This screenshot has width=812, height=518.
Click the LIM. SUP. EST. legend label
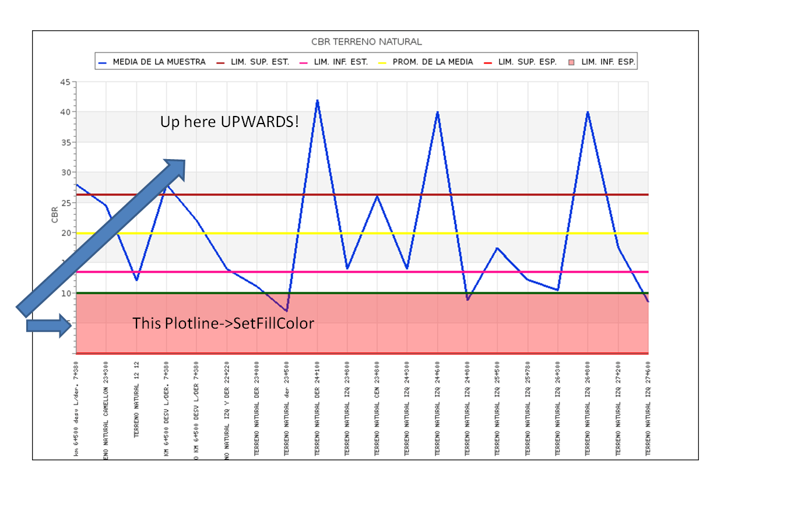260,62
